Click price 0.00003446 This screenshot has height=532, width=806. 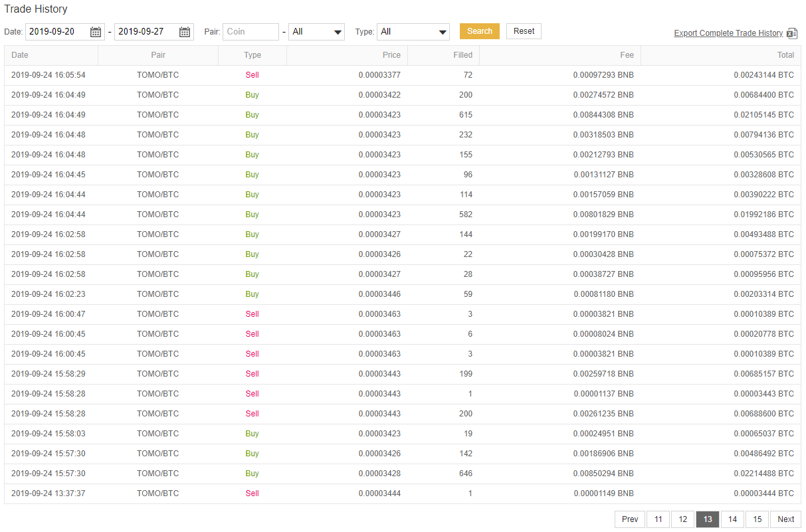pyautogui.click(x=379, y=294)
